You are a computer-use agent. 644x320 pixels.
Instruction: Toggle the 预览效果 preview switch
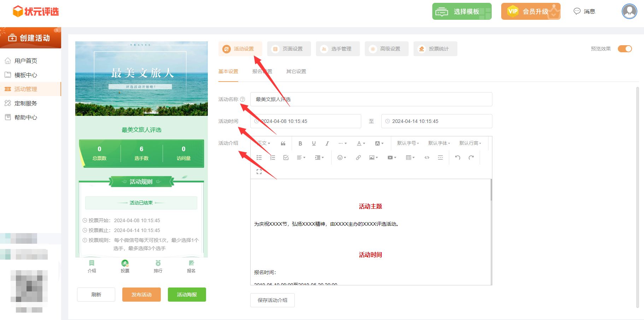[x=625, y=49]
